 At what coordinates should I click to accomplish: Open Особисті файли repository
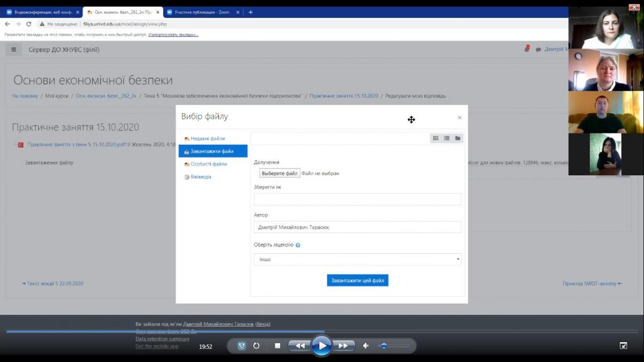[208, 164]
